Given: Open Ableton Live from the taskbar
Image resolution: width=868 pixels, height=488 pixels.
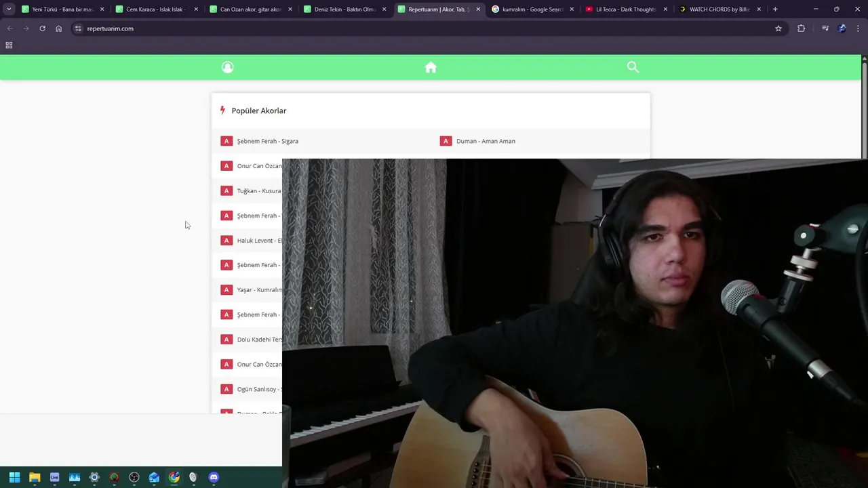Looking at the screenshot, I should click(55, 477).
